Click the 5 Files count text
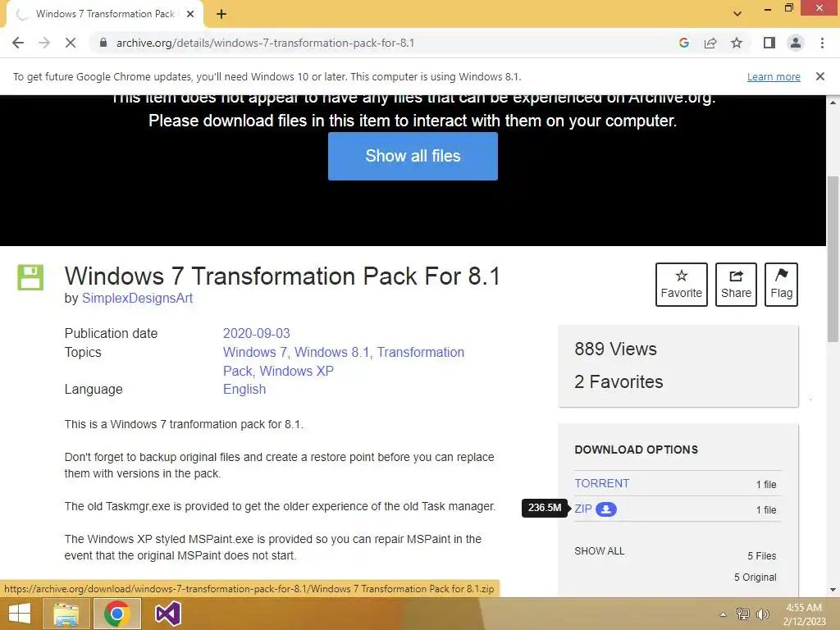Image resolution: width=840 pixels, height=630 pixels. coord(762,556)
